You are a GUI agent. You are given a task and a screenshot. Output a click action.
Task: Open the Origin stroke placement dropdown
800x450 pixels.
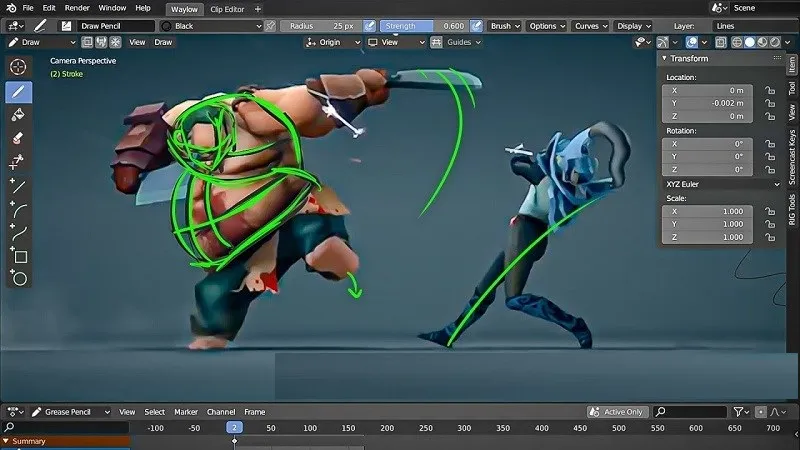(333, 42)
